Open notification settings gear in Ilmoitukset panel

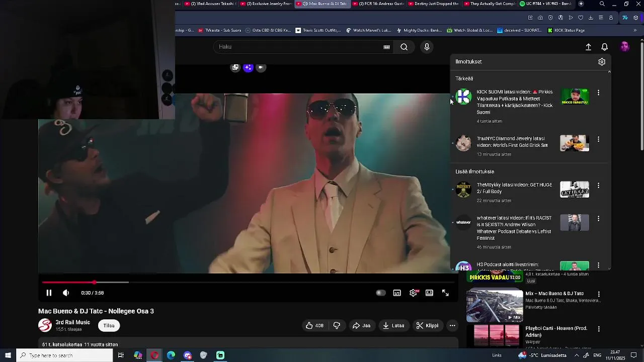tap(602, 62)
